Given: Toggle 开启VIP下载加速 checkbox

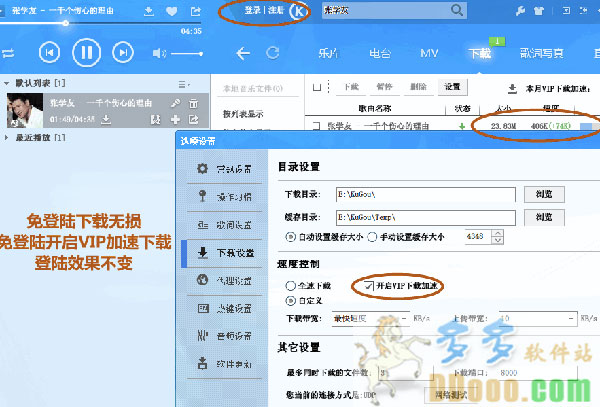Looking at the screenshot, I should [x=369, y=286].
